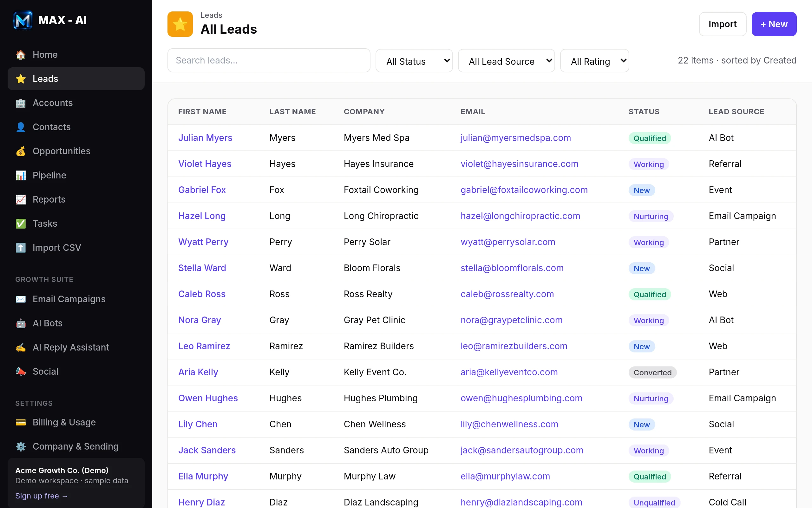The width and height of the screenshot is (812, 508).
Task: Click the Opportunities money bag icon
Action: click(21, 151)
